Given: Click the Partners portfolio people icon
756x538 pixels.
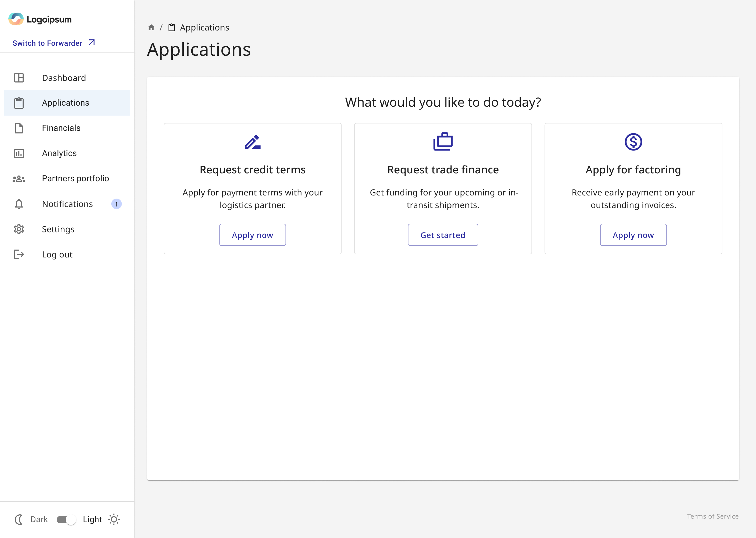Looking at the screenshot, I should 19,179.
